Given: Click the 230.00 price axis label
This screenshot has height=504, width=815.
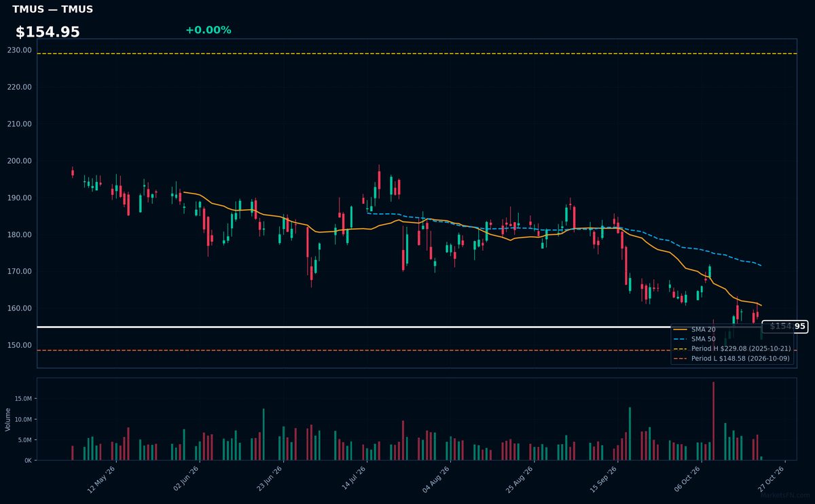Looking at the screenshot, I should [x=19, y=50].
